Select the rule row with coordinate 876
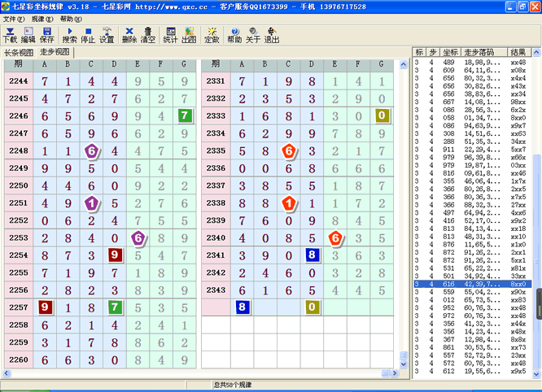The width and height of the screenshot is (542, 392). point(472,244)
